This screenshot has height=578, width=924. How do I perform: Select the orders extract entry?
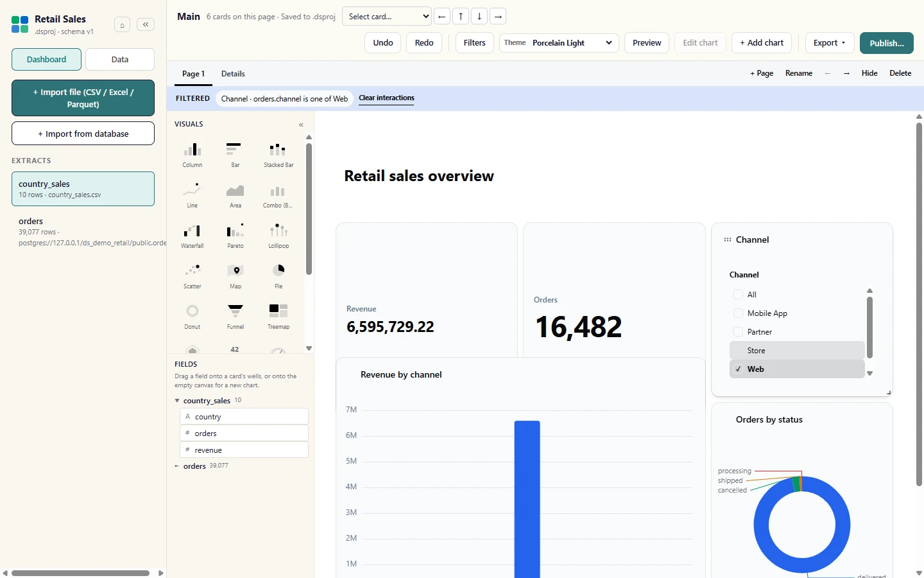pyautogui.click(x=83, y=232)
